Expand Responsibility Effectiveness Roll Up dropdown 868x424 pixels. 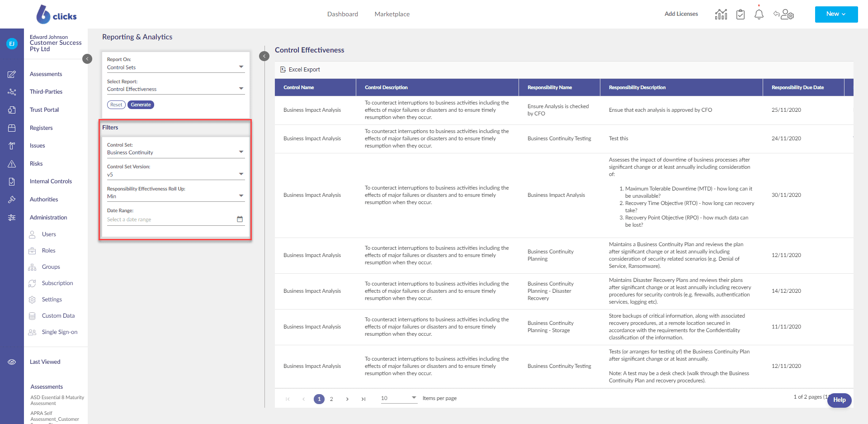click(241, 196)
